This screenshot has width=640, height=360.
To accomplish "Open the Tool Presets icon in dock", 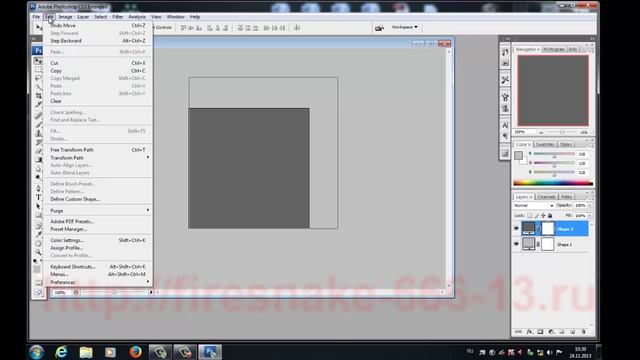I will (x=505, y=80).
